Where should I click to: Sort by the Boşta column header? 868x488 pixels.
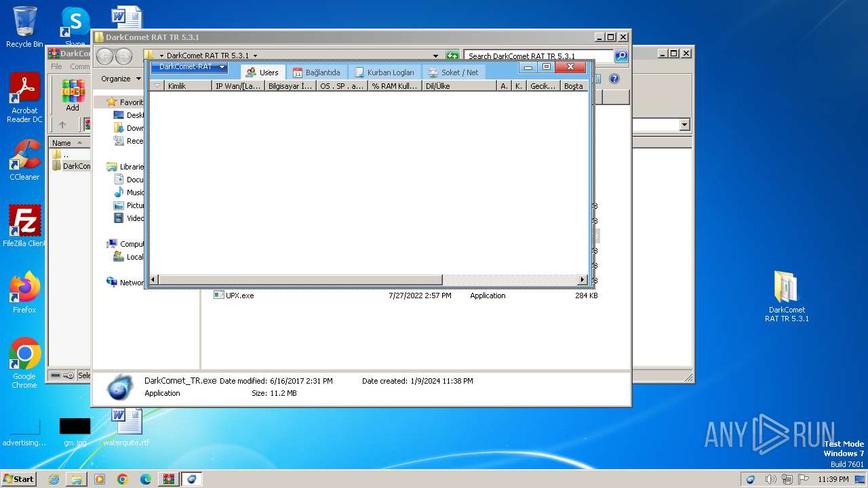pyautogui.click(x=574, y=86)
